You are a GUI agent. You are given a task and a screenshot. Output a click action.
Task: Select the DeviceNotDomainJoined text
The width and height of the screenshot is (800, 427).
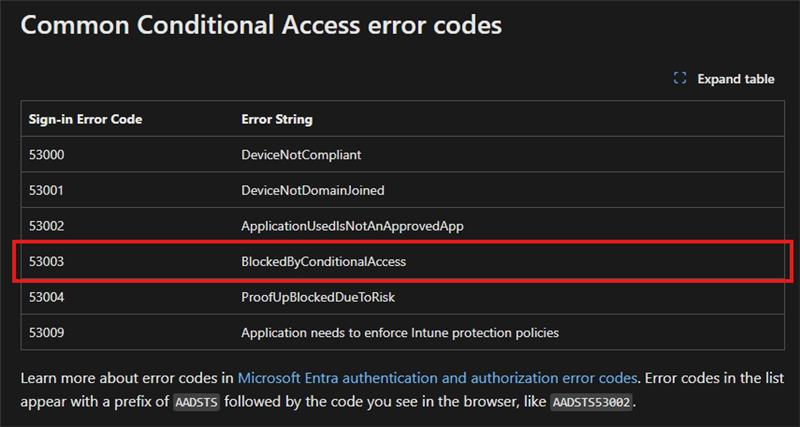click(313, 190)
